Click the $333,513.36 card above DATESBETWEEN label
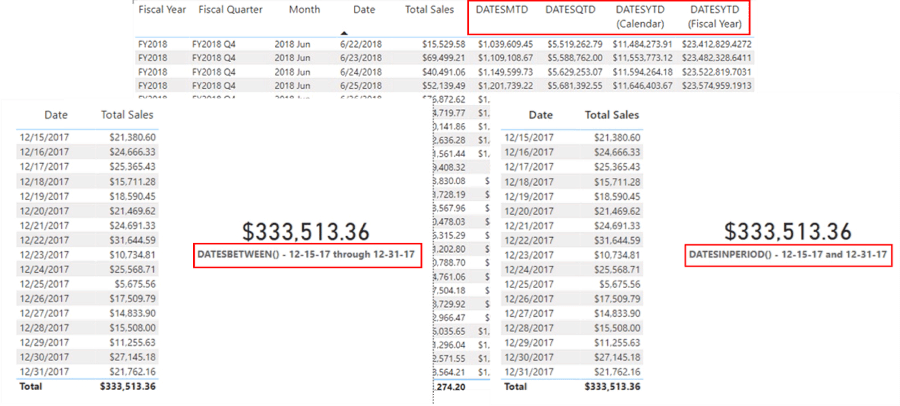This screenshot has width=900, height=406. point(306,231)
